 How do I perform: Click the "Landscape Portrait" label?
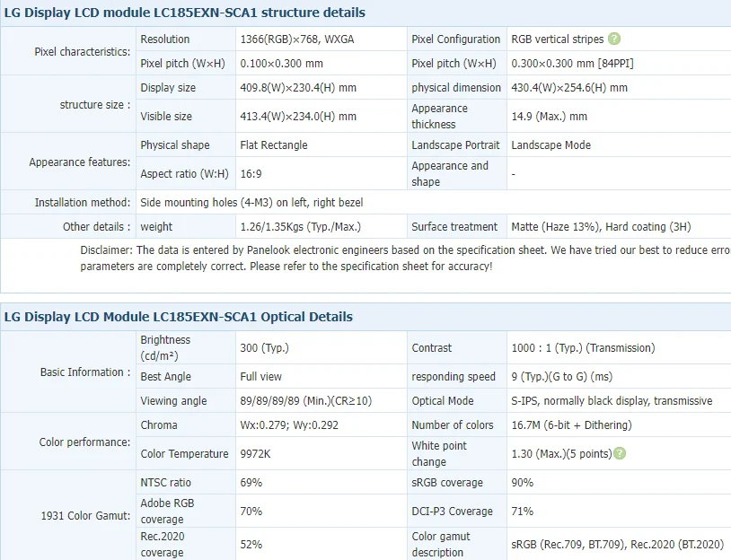pos(455,144)
